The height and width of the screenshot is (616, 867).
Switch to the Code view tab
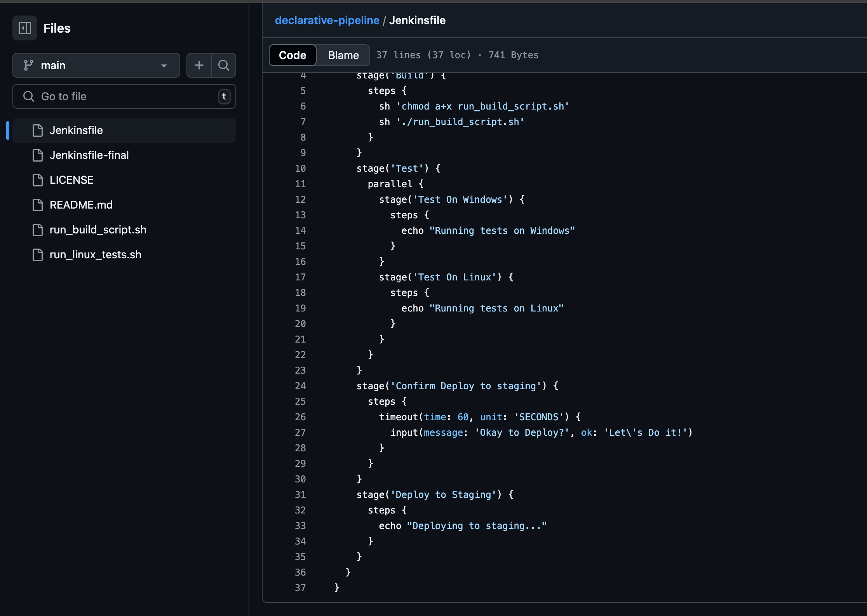click(x=292, y=55)
